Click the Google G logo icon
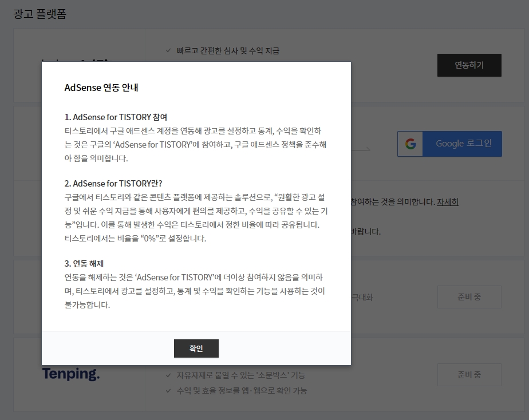This screenshot has height=420, width=529. pyautogui.click(x=410, y=144)
